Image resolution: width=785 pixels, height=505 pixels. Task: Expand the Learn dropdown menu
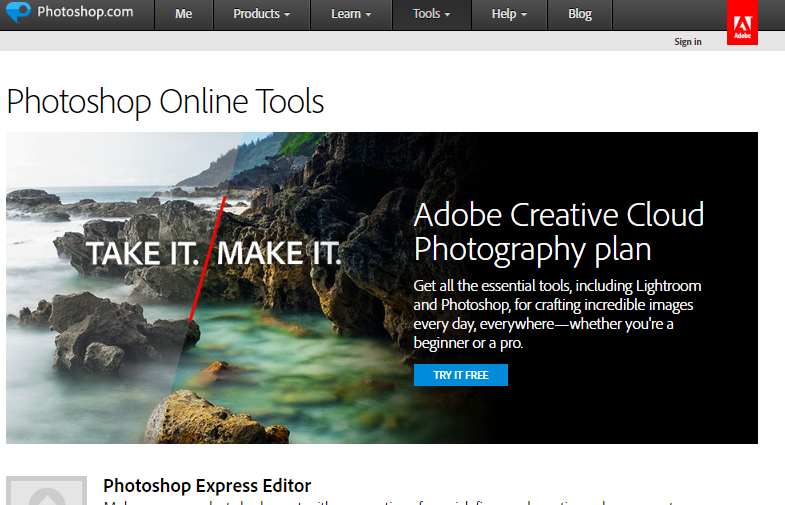pyautogui.click(x=351, y=14)
